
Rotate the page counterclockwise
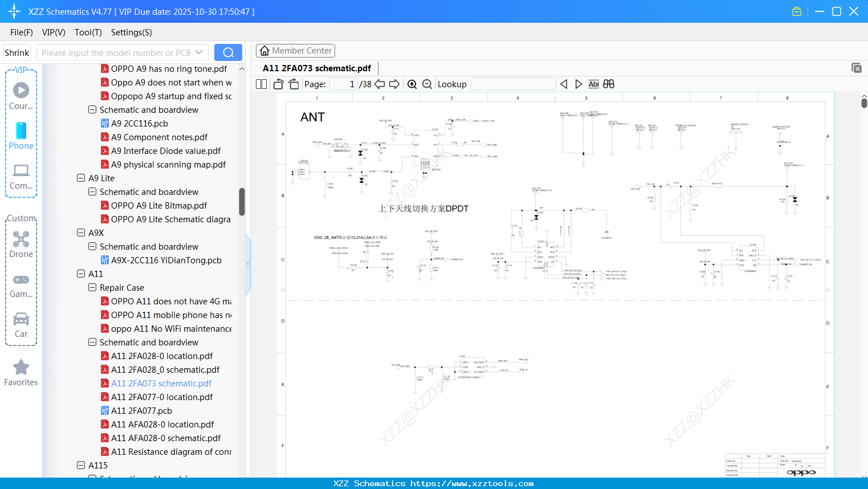pos(279,84)
